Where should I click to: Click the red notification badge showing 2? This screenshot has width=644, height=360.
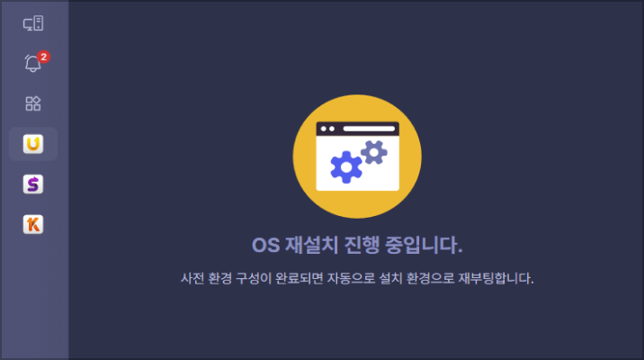(43, 57)
